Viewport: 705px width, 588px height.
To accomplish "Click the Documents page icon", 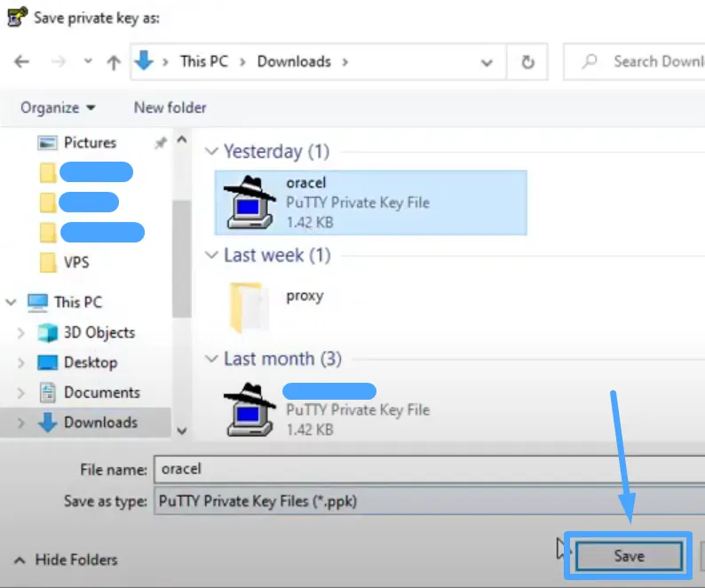I will click(47, 393).
